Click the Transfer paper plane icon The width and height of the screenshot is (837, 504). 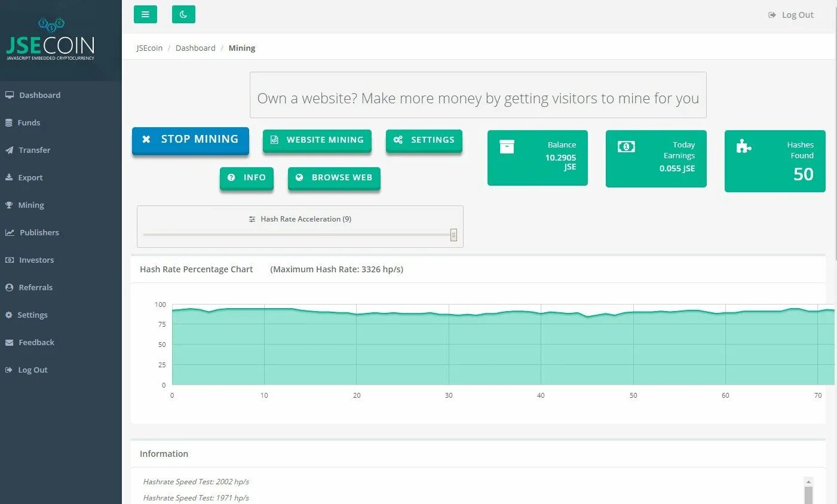point(9,150)
